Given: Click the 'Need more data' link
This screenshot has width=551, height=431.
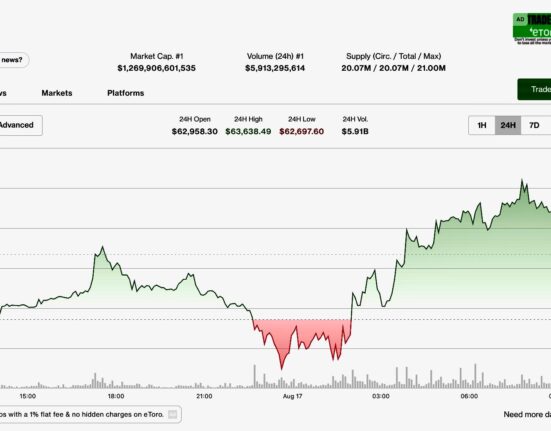Looking at the screenshot, I should click(527, 414).
